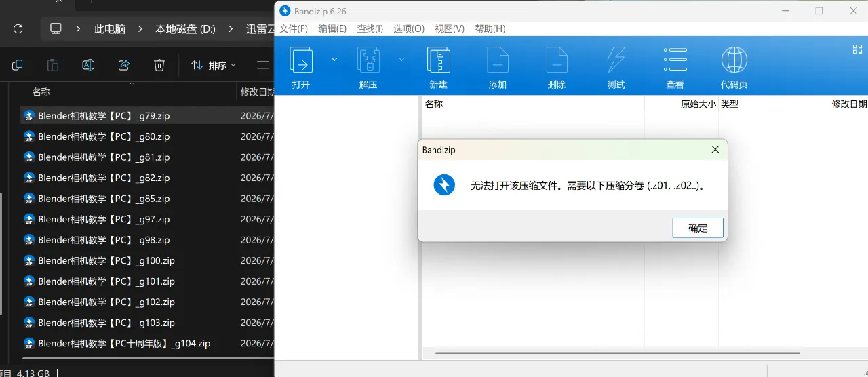This screenshot has height=377, width=868.
Task: Click the Bandizip horizontal scrollbar
Action: [617, 353]
